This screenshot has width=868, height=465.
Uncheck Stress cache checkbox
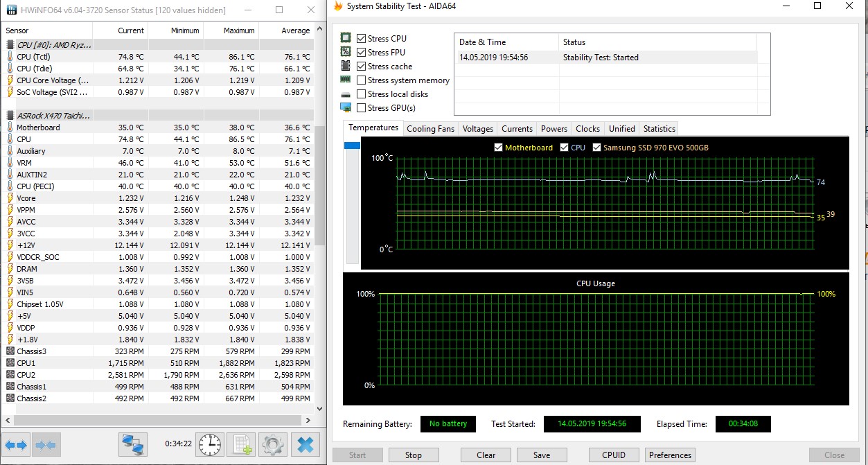tap(361, 66)
